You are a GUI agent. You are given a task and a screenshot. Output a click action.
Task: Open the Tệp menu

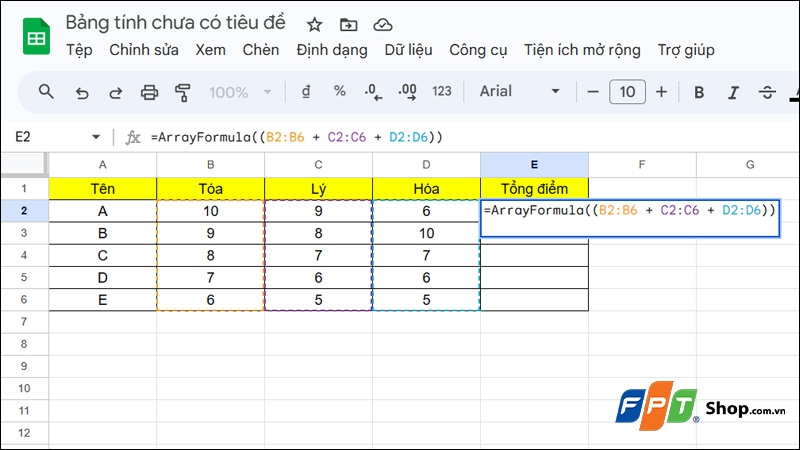click(79, 50)
